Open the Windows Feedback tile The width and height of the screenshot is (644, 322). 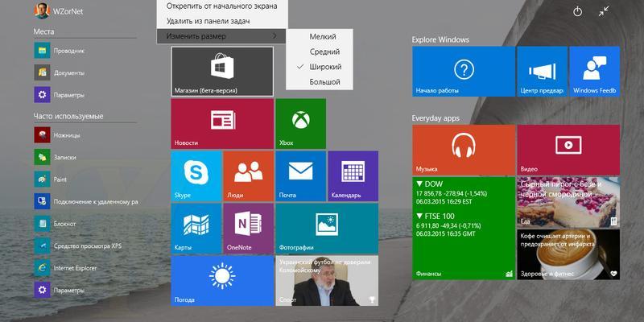coord(595,72)
